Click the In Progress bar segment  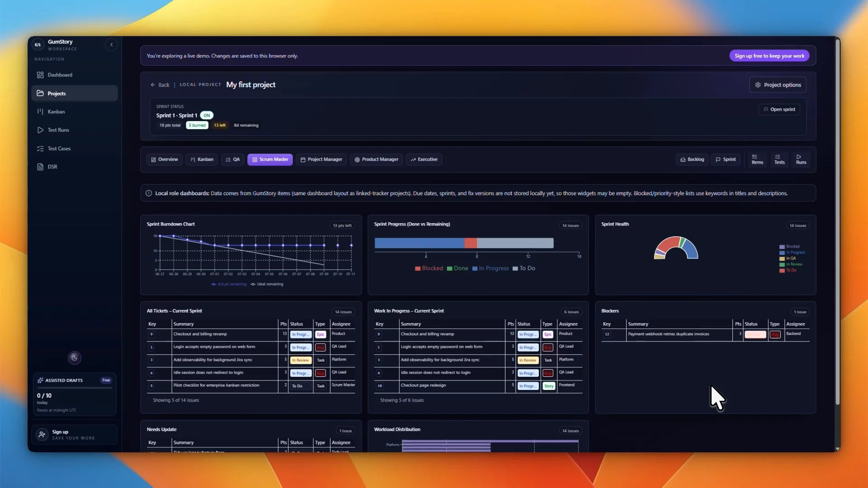419,243
